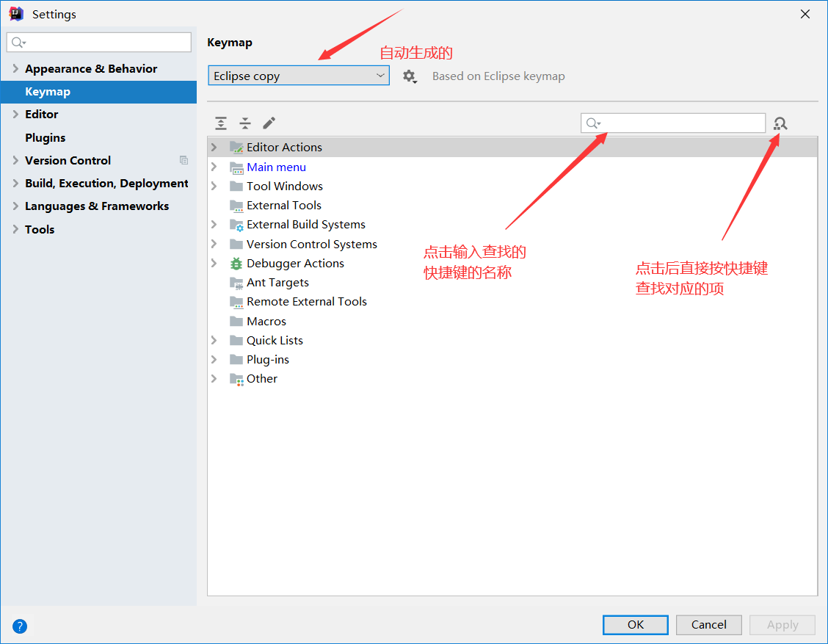
Task: Expand the Version Control Systems node
Action: 214,244
